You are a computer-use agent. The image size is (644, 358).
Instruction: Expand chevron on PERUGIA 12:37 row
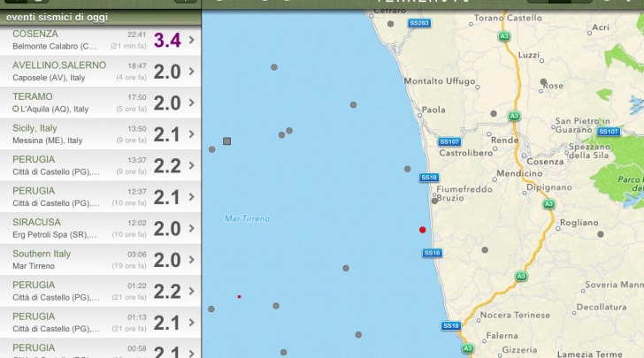[192, 197]
